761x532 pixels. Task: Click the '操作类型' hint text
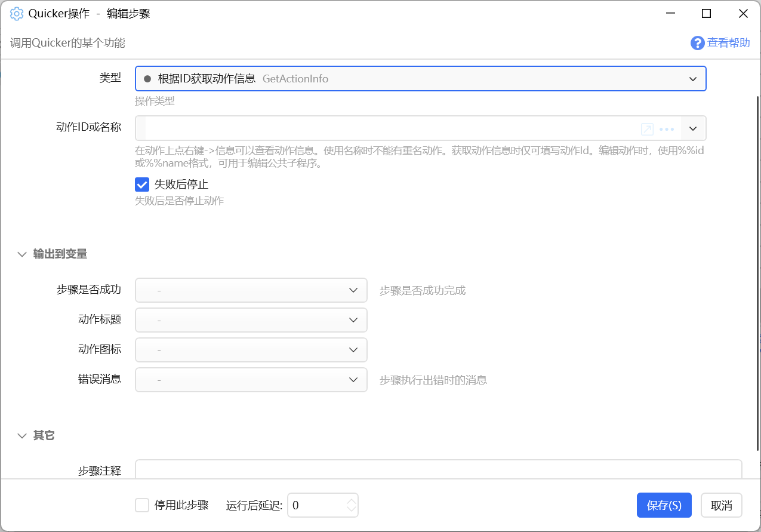coord(155,101)
